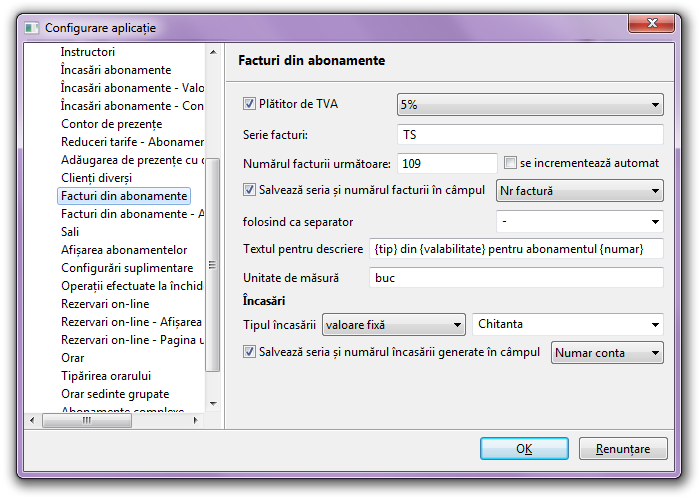
Task: Toggle 'Salvează seria și numărul facturii' checkbox
Action: [250, 188]
